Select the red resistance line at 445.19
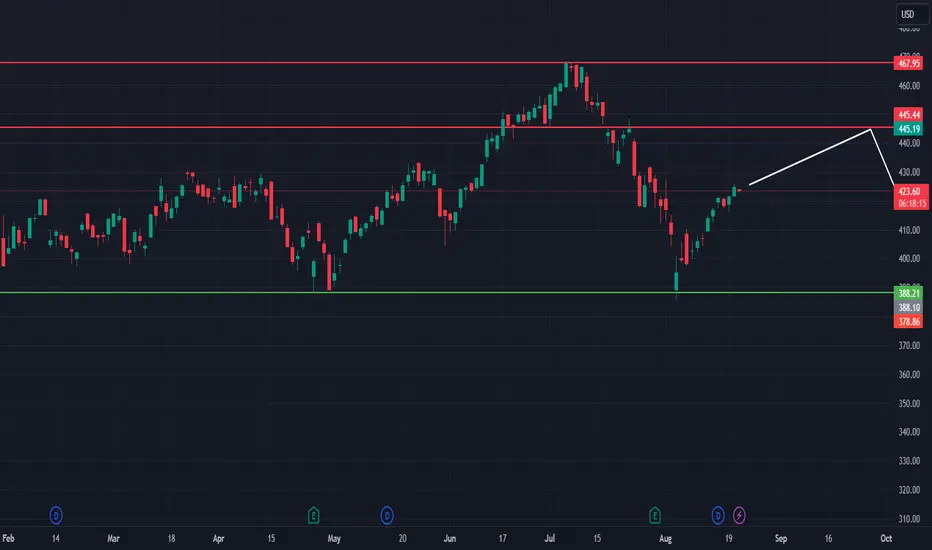This screenshot has height=550, width=932. coord(446,127)
